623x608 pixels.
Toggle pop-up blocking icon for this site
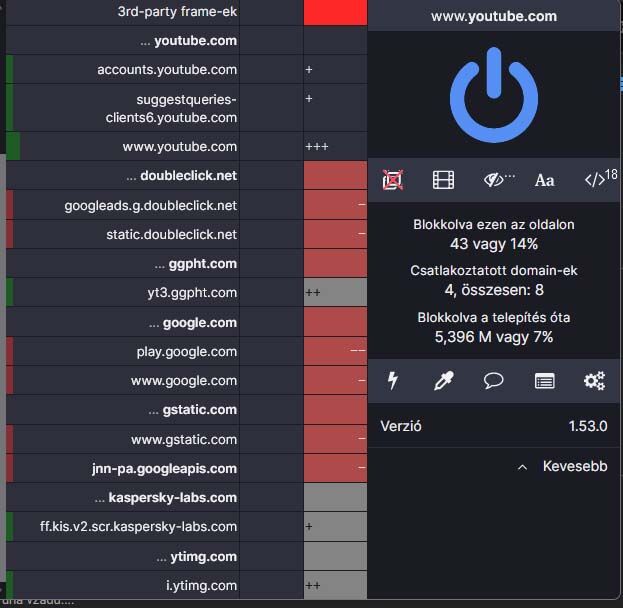(x=393, y=180)
